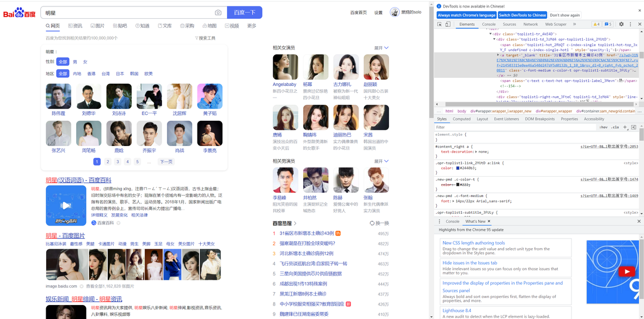This screenshot has width=644, height=319.
Task: Select 全部 under 地区 filter
Action: pos(63,74)
